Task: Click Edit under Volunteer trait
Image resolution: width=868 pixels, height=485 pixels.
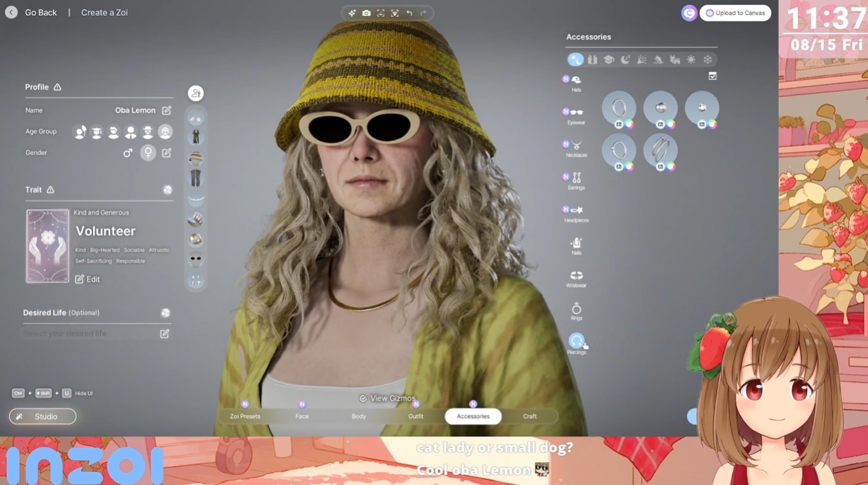Action: click(x=87, y=279)
